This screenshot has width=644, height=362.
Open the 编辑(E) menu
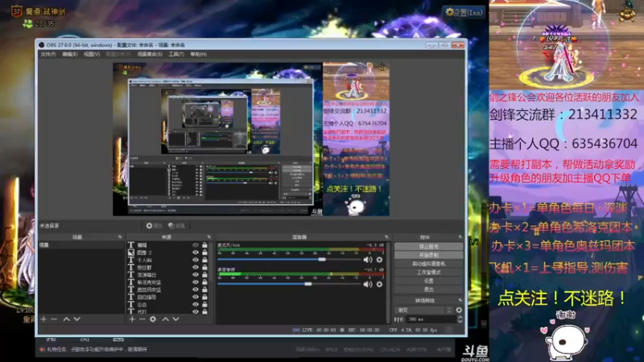point(69,54)
